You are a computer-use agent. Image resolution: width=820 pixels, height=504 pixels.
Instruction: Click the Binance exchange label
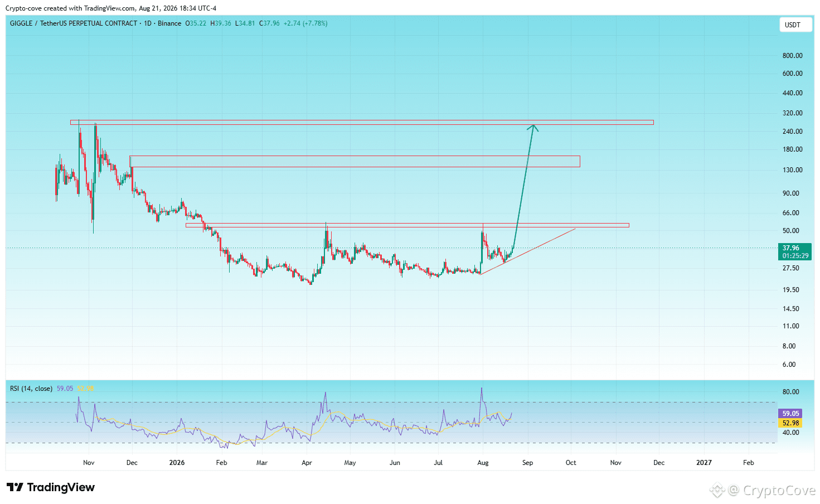pyautogui.click(x=169, y=23)
